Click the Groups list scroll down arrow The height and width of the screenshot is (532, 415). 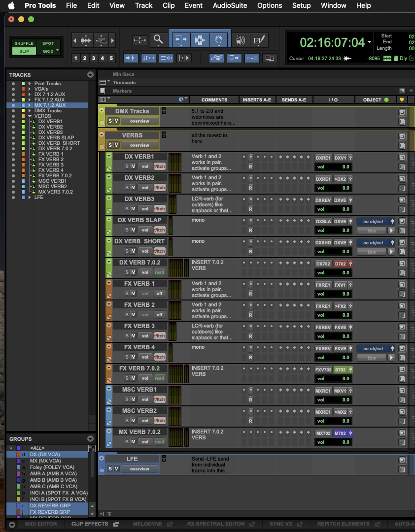[x=92, y=515]
